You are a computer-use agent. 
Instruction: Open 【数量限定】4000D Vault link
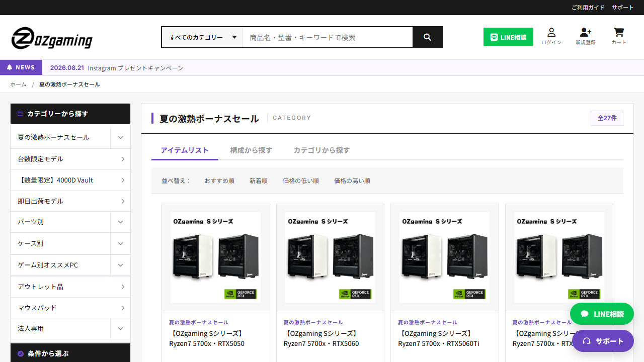(x=70, y=180)
